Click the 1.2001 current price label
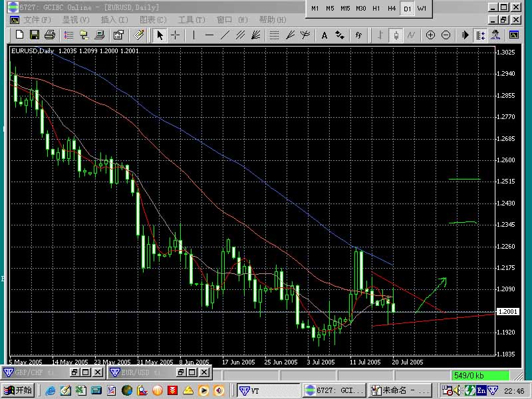The image size is (532, 399). [x=507, y=311]
